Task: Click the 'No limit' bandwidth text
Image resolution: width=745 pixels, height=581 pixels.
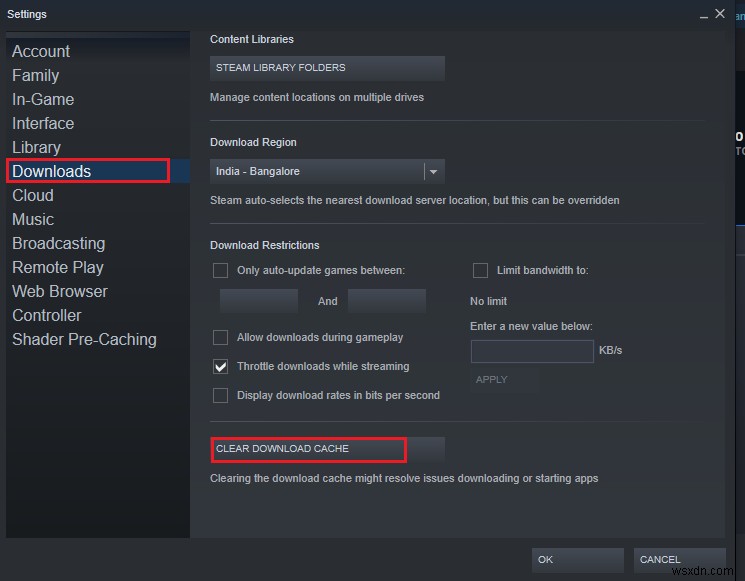Action: 488,301
